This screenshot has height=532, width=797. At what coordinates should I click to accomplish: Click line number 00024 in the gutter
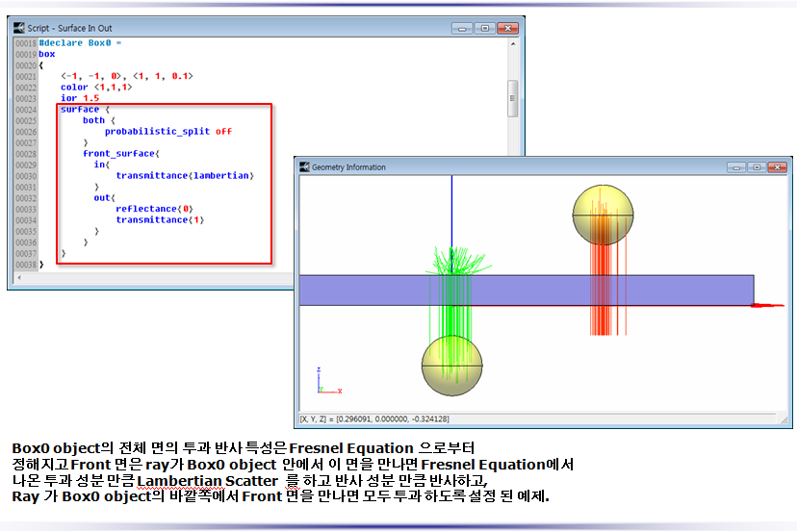26,110
